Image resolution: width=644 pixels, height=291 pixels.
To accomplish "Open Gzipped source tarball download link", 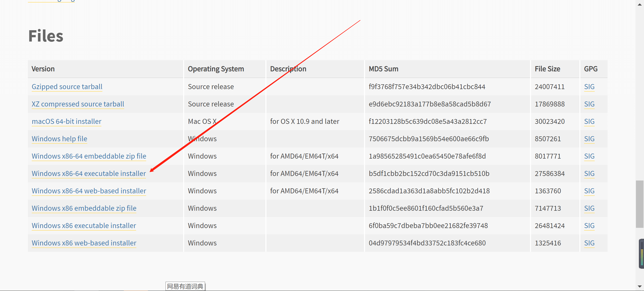I will (x=67, y=87).
